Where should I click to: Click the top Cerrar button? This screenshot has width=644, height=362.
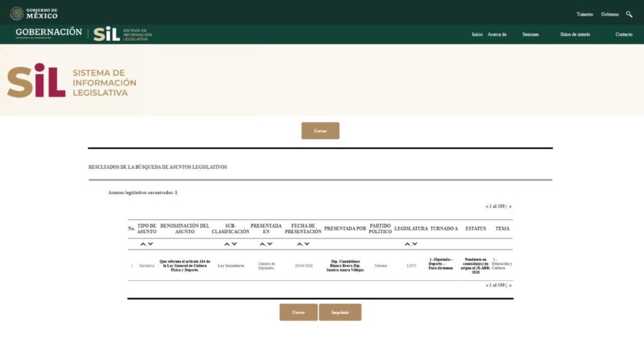(320, 131)
